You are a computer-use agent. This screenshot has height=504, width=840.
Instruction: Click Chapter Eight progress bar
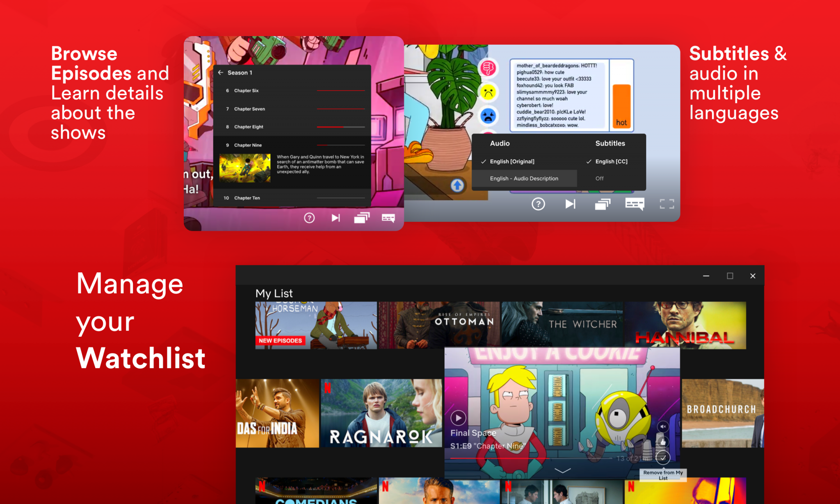tap(341, 127)
